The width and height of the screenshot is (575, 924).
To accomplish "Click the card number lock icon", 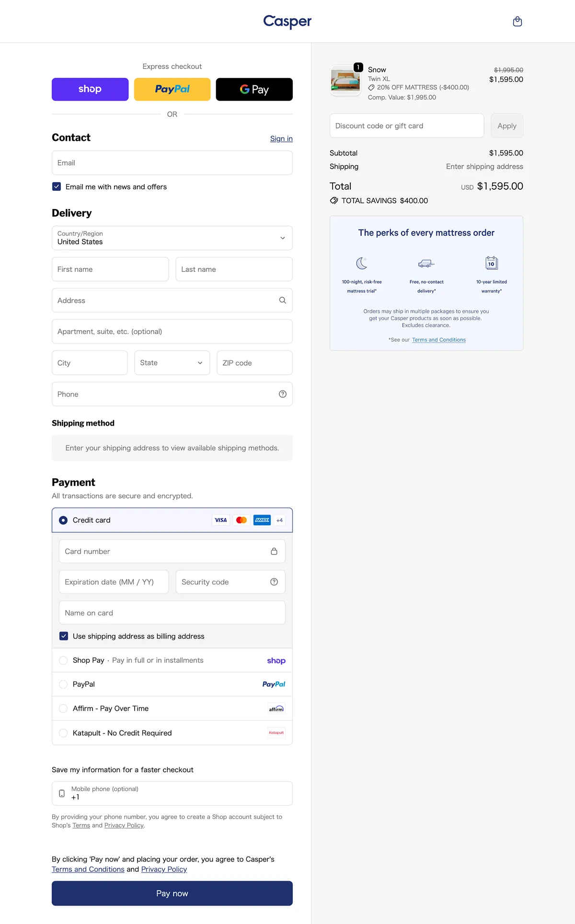I will coord(274,552).
